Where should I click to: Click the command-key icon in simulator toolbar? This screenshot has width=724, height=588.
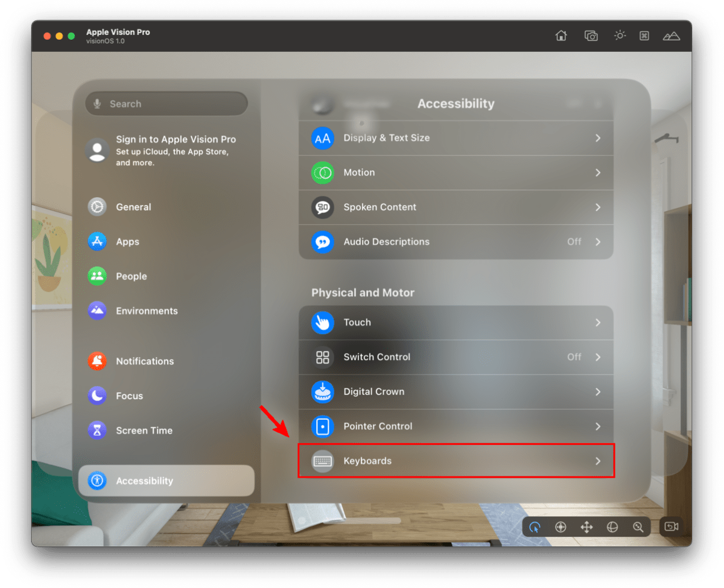pyautogui.click(x=644, y=36)
